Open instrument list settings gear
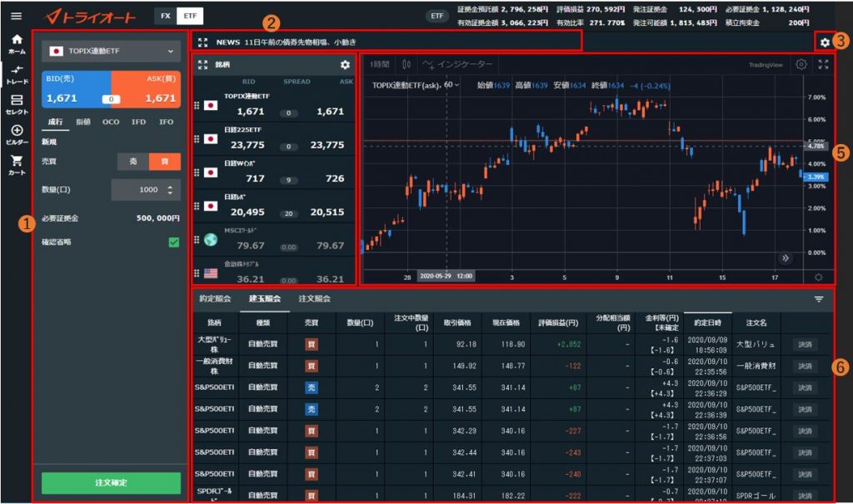The width and height of the screenshot is (853, 504). pyautogui.click(x=345, y=65)
